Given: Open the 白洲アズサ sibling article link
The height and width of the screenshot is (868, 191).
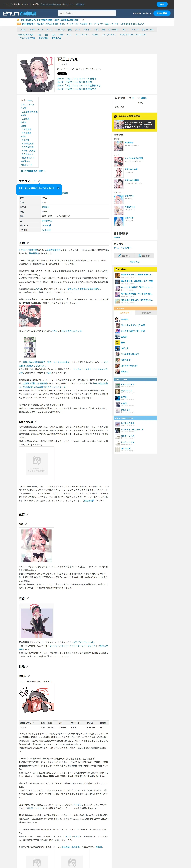Looking at the screenshot, I should click(x=129, y=218).
